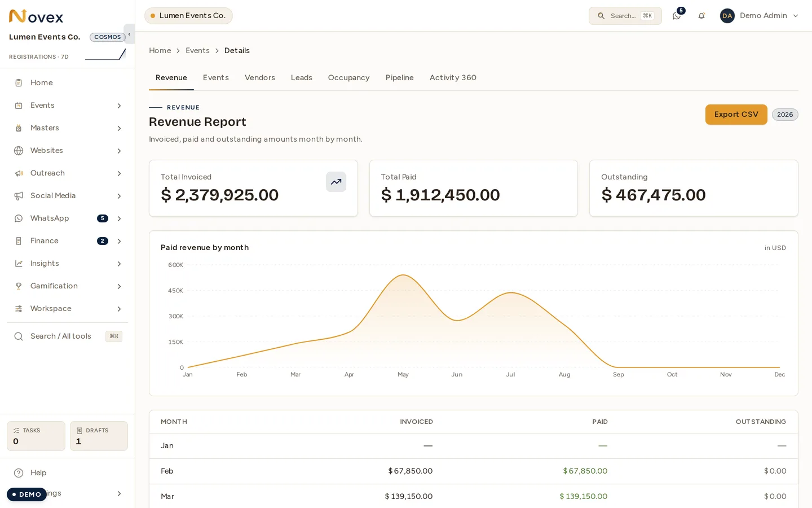Select the Activity 360 tab

pyautogui.click(x=453, y=78)
